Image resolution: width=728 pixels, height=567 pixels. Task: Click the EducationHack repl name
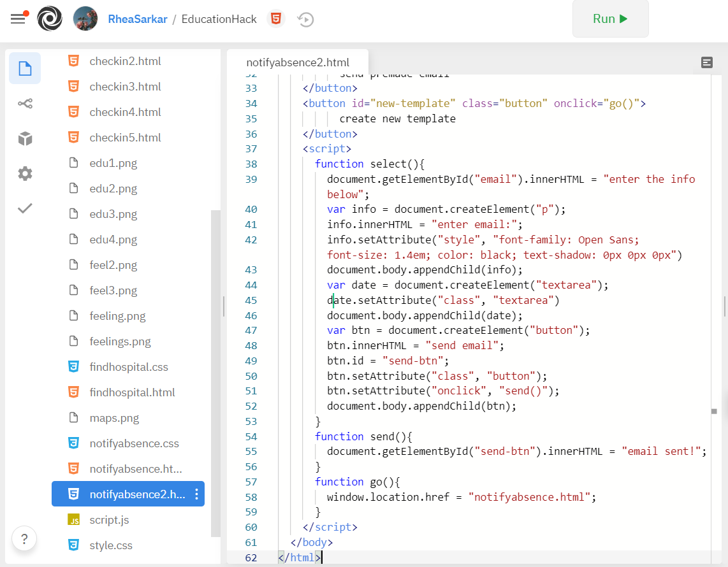click(219, 19)
